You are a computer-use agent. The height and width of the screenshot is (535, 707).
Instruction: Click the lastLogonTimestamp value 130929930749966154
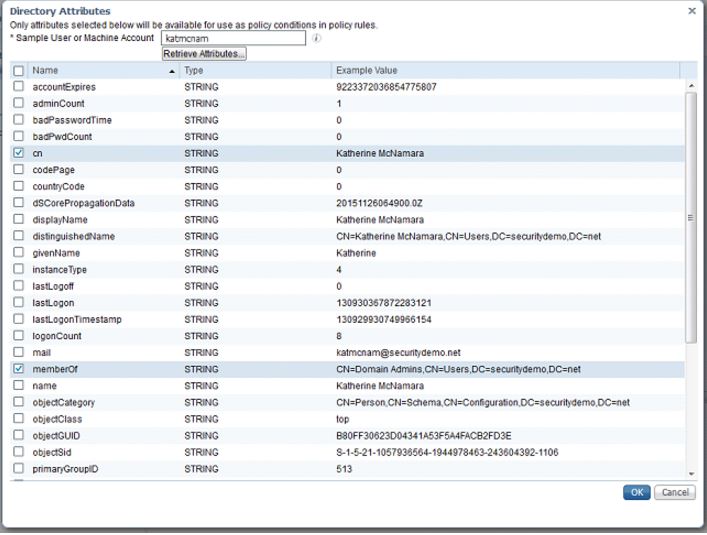click(x=384, y=320)
